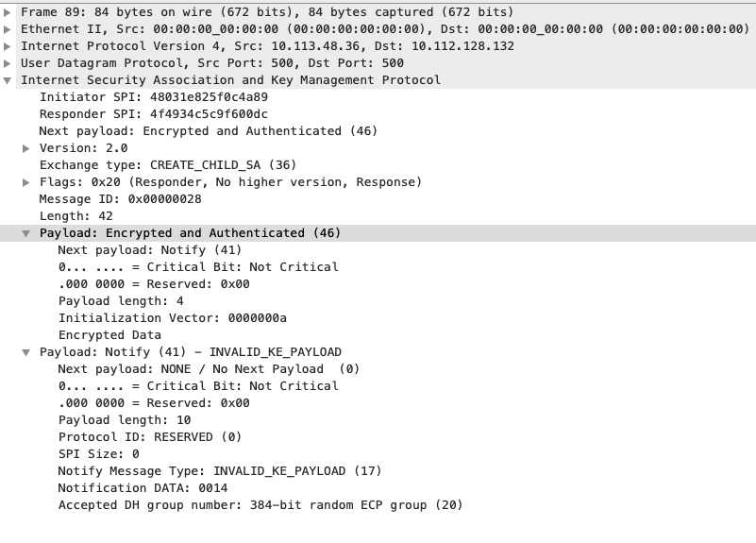Select the Initialization Vector row
The image size is (756, 543).
(172, 318)
